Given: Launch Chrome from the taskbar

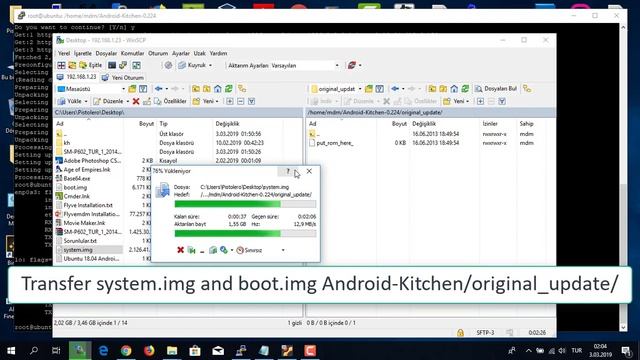Looking at the screenshot, I should (x=126, y=351).
